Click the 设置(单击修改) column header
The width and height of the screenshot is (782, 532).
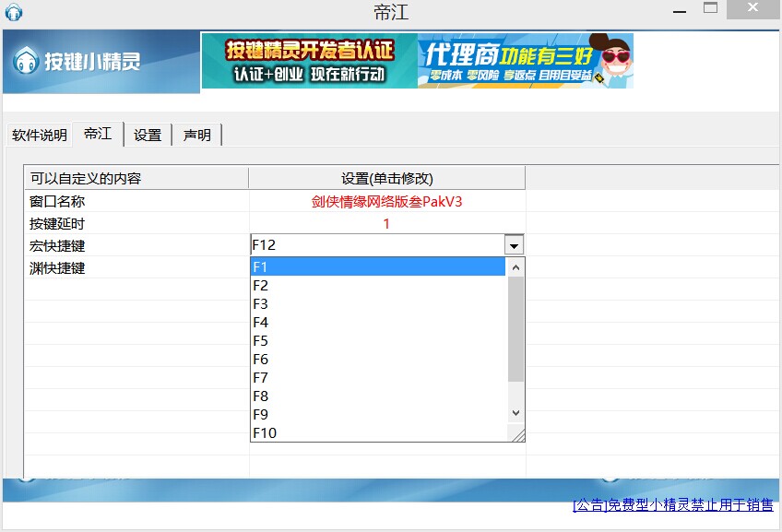tap(386, 178)
